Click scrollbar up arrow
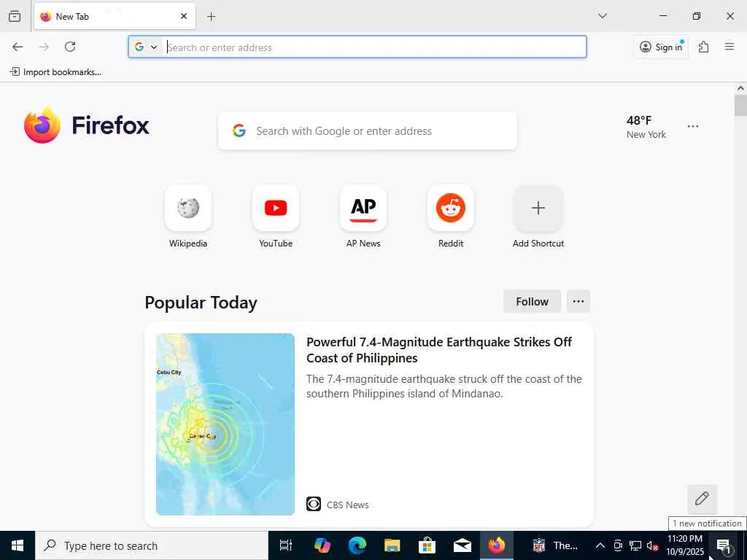The height and width of the screenshot is (560, 747). click(740, 88)
